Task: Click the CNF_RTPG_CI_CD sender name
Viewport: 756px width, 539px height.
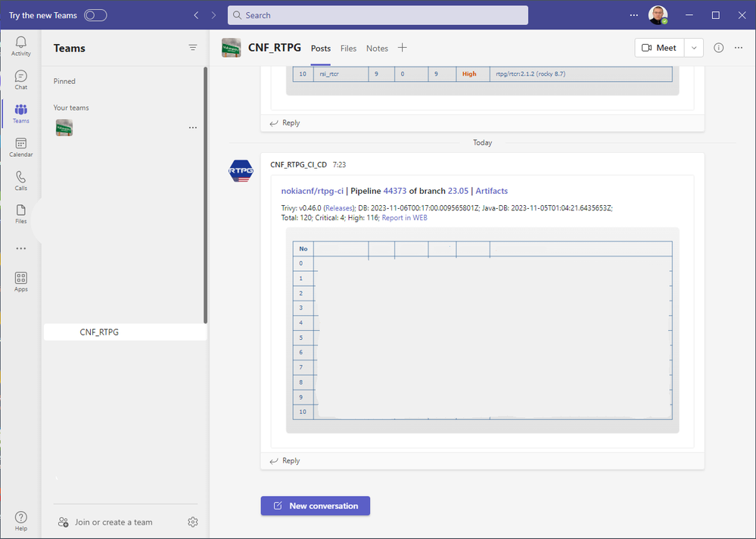Action: (298, 165)
